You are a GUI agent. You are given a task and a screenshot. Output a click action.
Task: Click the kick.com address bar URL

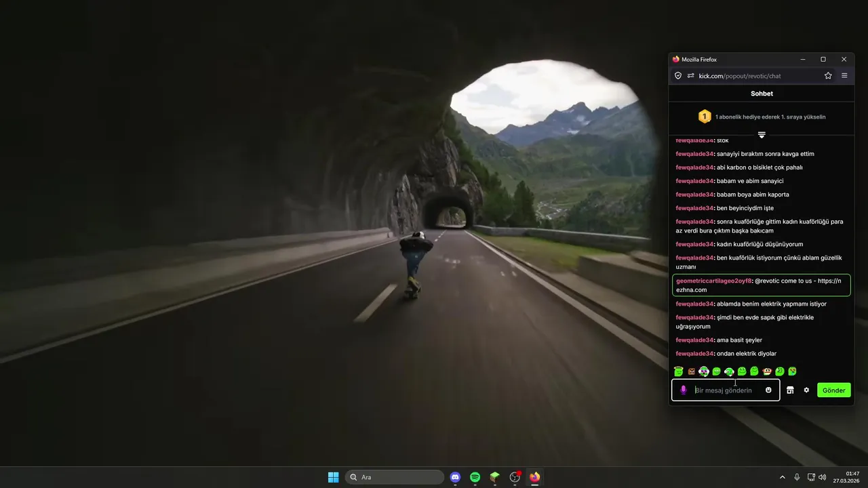click(740, 76)
